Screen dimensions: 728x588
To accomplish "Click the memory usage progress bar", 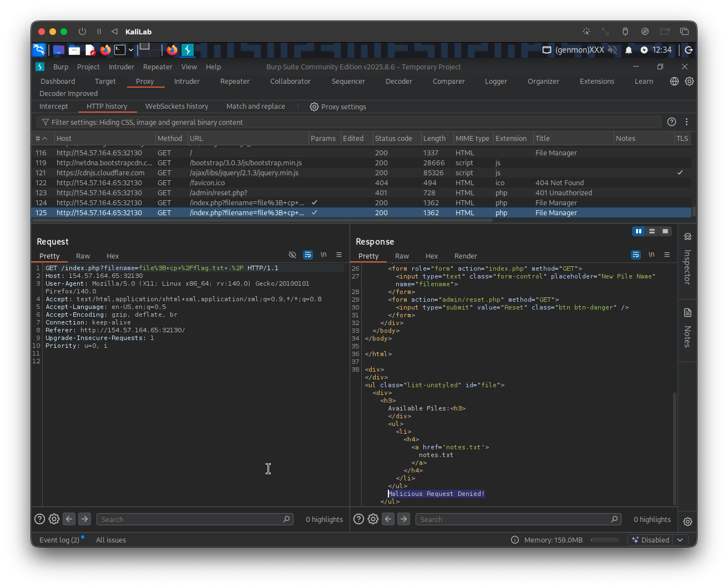I will point(605,540).
